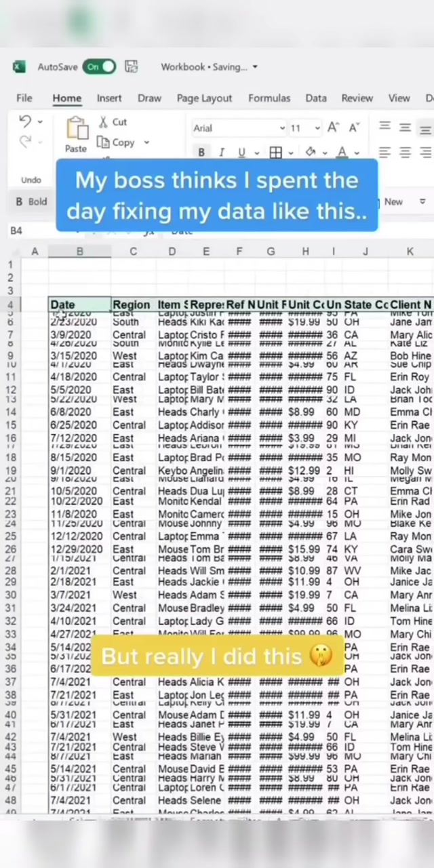Switch to the Formulas tab
This screenshot has height=868, width=434.
269,98
